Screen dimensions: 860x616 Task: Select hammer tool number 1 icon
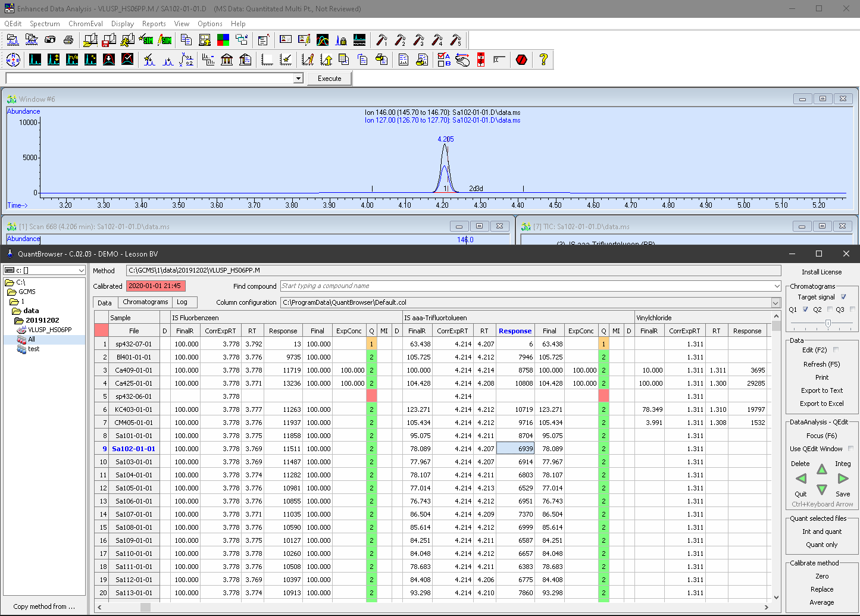click(381, 40)
